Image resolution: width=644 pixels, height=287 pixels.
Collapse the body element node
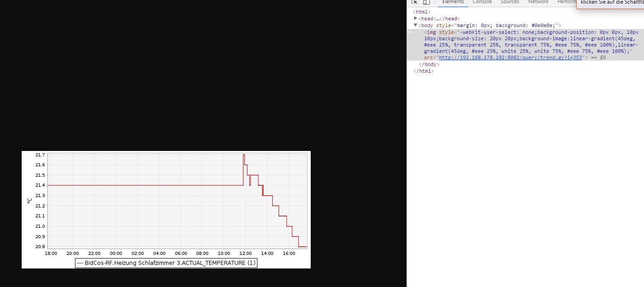415,25
